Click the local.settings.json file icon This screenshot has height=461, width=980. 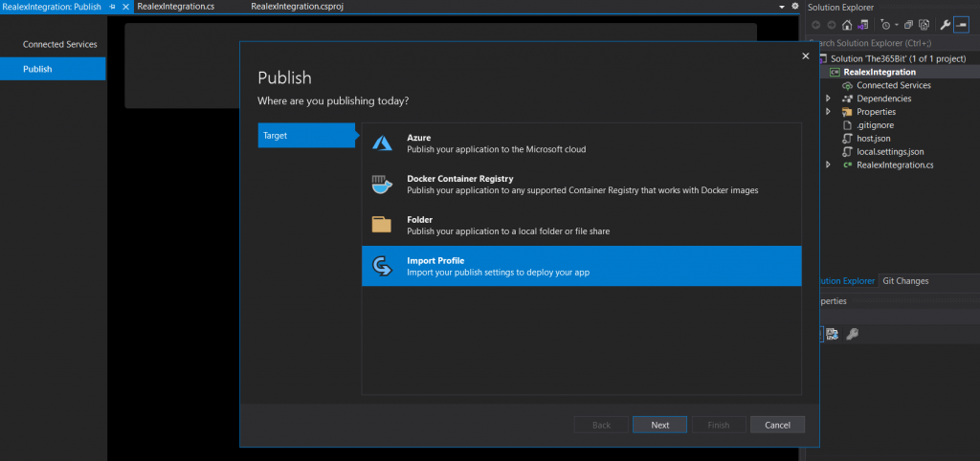coord(848,151)
